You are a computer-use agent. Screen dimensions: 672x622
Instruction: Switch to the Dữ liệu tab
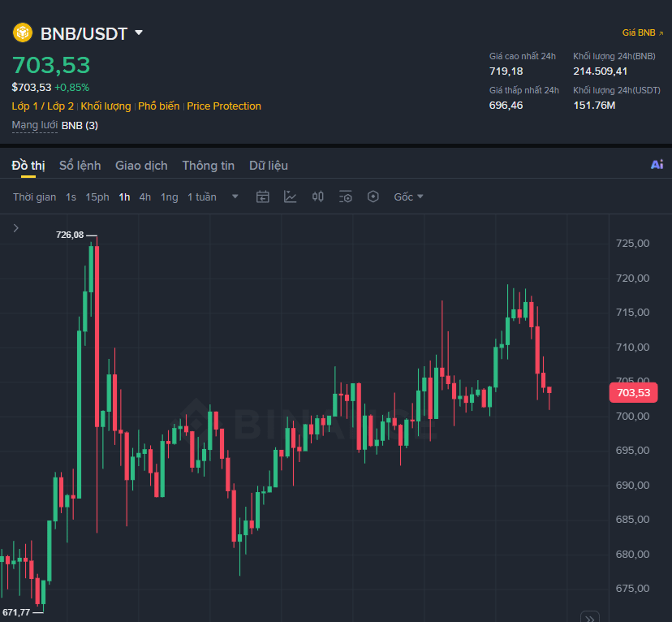click(269, 166)
